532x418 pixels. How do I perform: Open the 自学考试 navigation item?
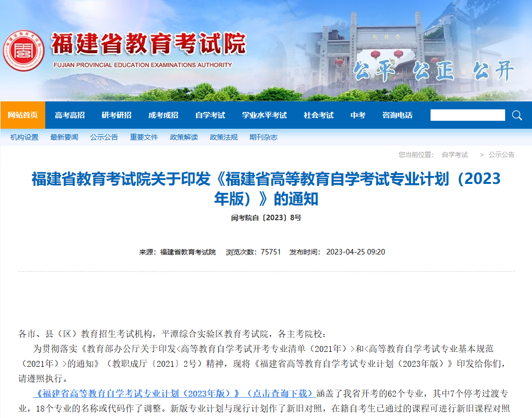click(x=210, y=115)
